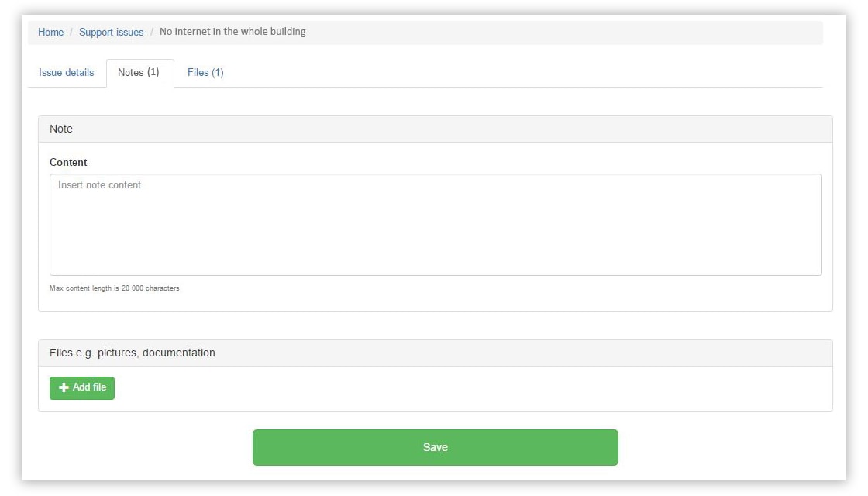The image size is (868, 496).
Task: Select the Notes (1) tab
Action: pos(140,73)
